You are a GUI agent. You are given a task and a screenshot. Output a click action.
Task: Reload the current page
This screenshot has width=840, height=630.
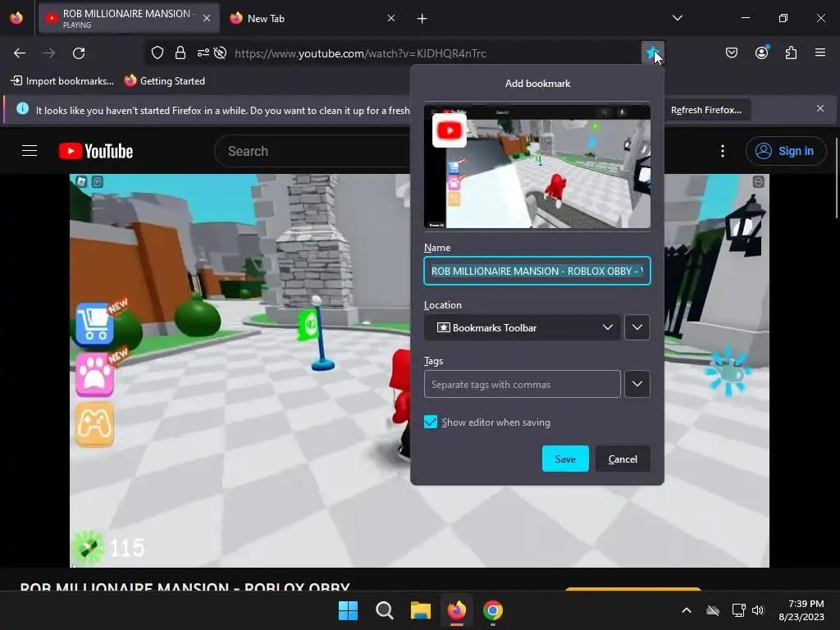point(79,53)
